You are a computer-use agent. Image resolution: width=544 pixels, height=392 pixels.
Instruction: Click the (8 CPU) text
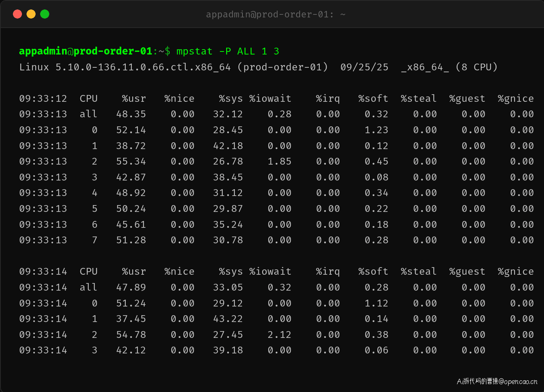point(476,67)
